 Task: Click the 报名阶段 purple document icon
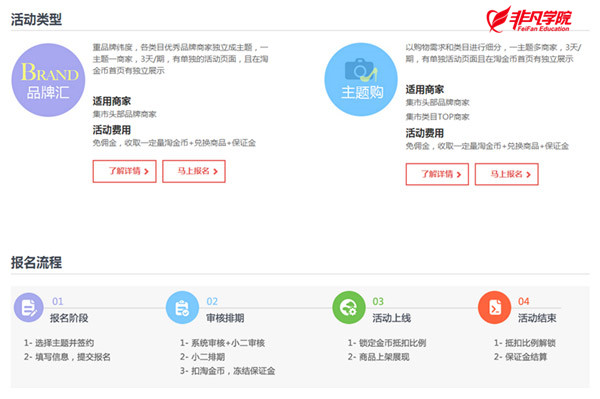pyautogui.click(x=29, y=308)
